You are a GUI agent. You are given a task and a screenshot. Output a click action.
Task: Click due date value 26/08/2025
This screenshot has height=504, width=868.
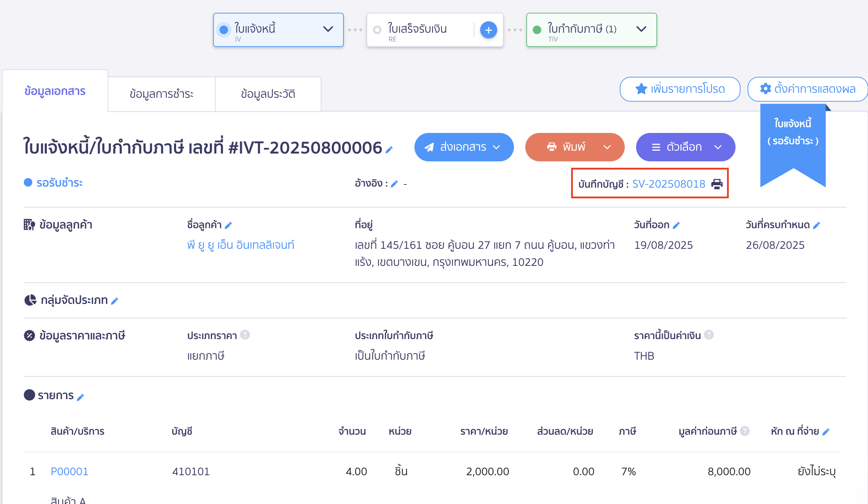775,245
